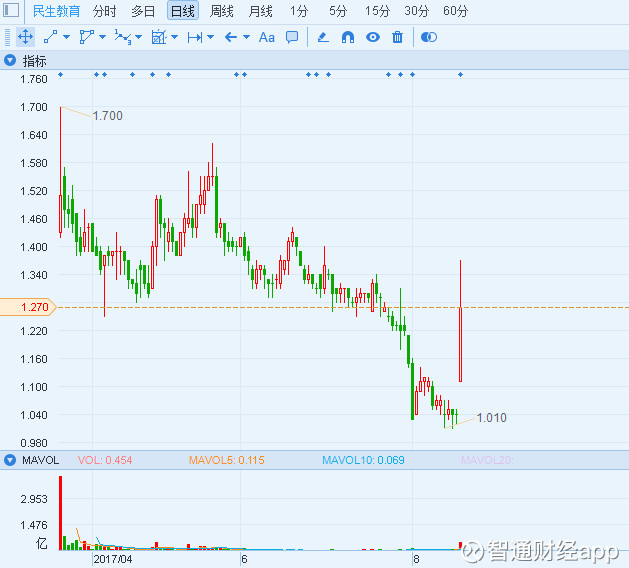Click the 1.010 low price label
Screen dimensions: 629x568
(492, 418)
